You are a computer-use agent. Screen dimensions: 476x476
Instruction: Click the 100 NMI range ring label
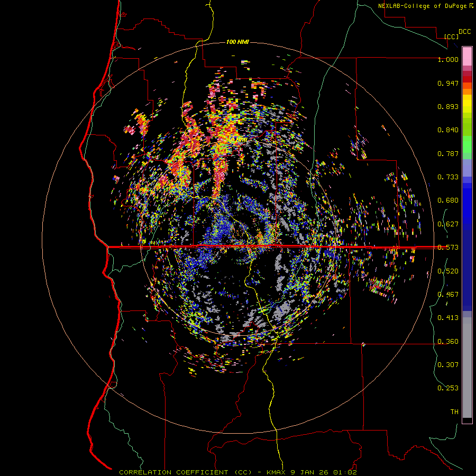pyautogui.click(x=237, y=42)
